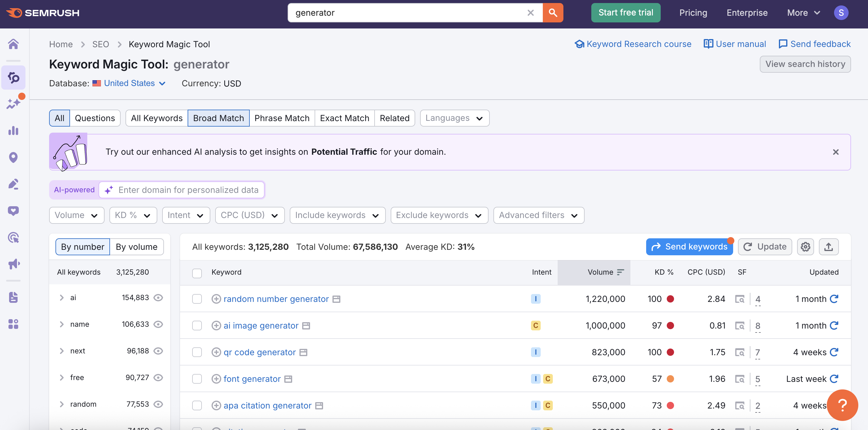This screenshot has height=430, width=868.
Task: Switch to the Phrase Match tab
Action: click(x=282, y=118)
